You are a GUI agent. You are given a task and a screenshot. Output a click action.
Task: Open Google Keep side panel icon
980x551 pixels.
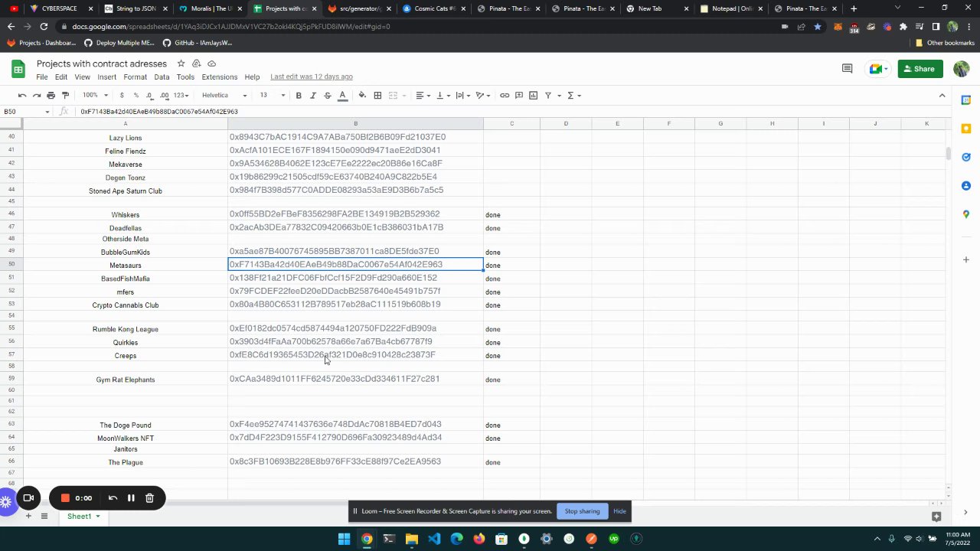966,129
